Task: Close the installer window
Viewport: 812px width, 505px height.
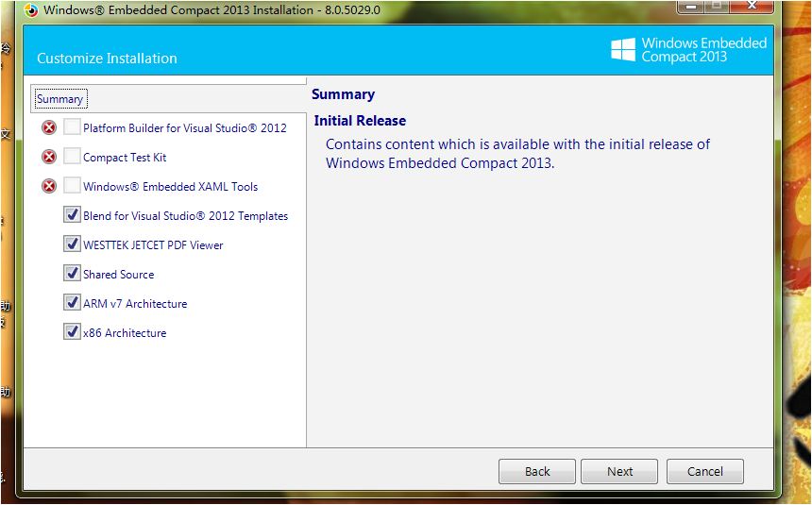Action: [752, 7]
